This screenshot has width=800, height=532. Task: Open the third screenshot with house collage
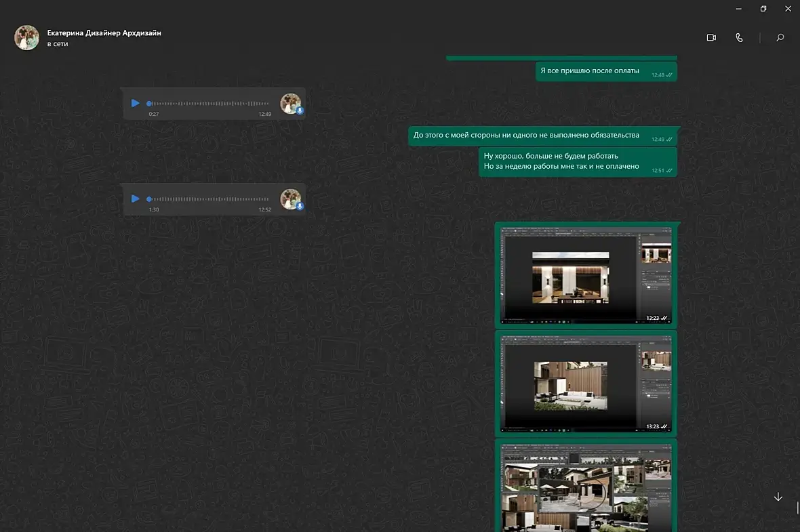point(586,488)
